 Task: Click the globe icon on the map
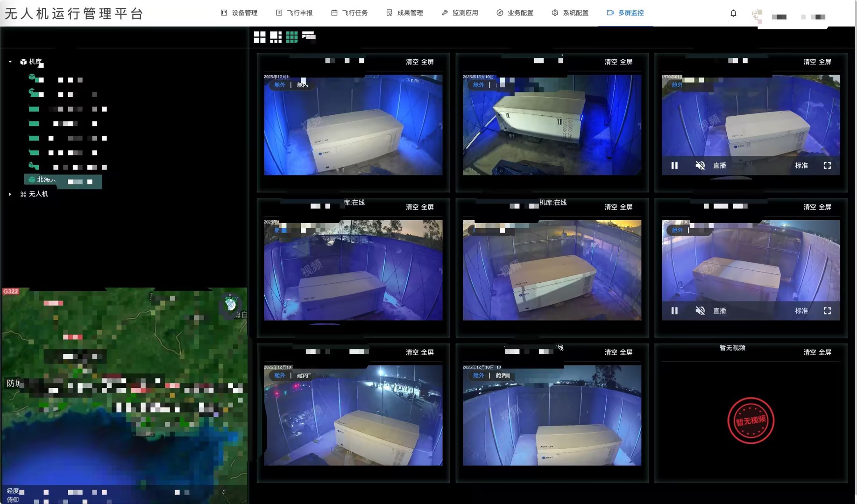[230, 304]
